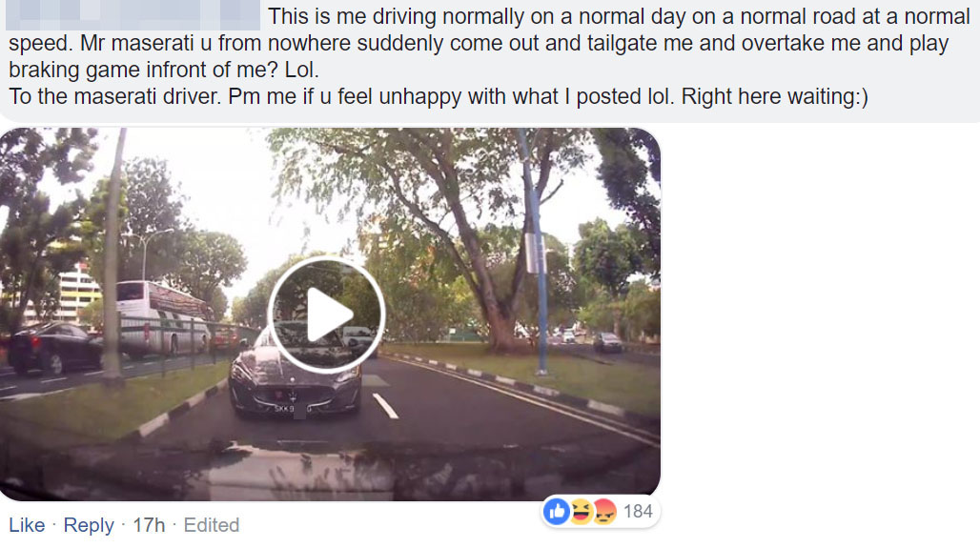Click the blue thumbs-up reaction icon
980x548 pixels.
pos(556,512)
